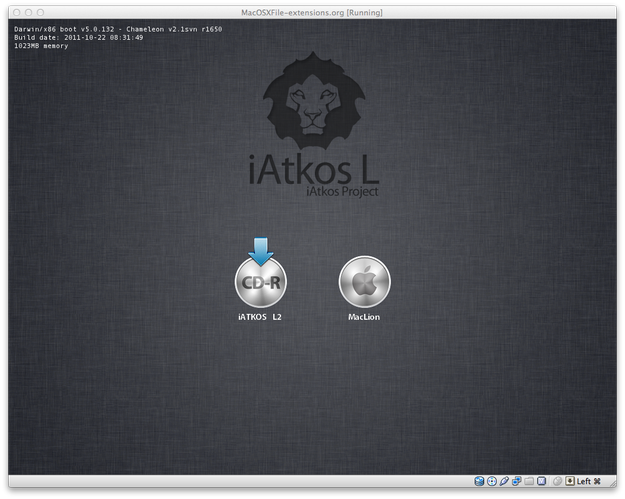Select the iATKOS L2 CD-R boot disc
This screenshot has height=499, width=625.
click(x=261, y=281)
